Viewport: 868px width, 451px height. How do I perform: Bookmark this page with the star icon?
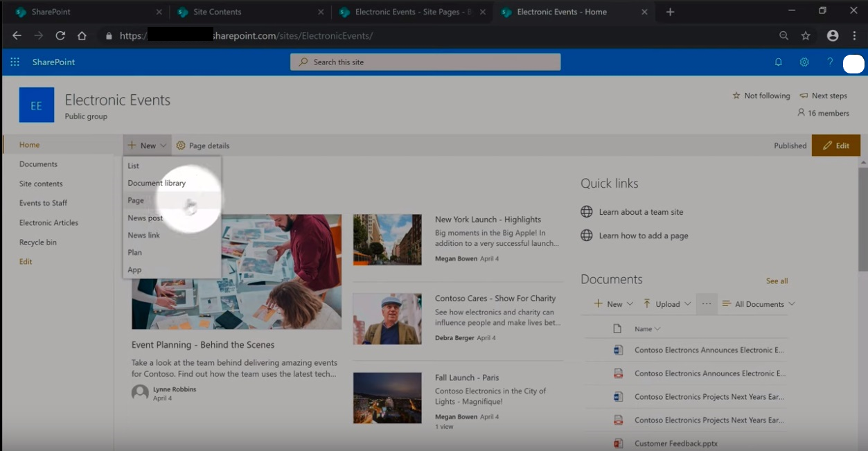coord(806,35)
